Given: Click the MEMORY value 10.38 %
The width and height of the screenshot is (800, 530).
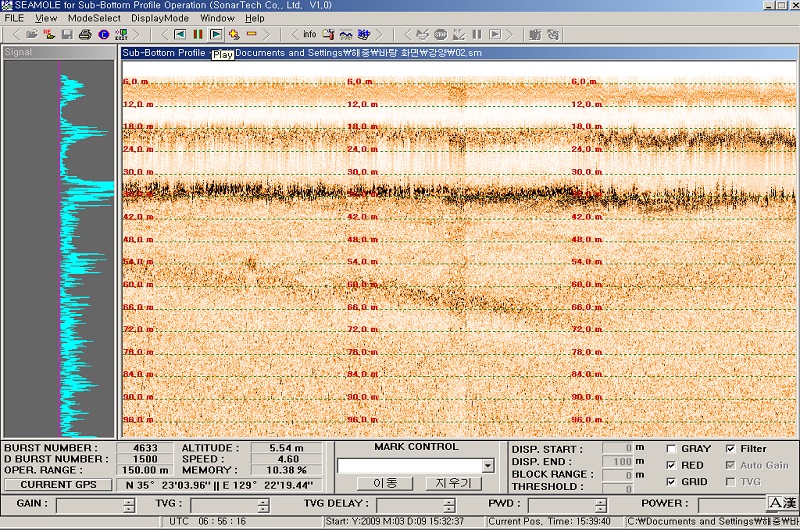Looking at the screenshot, I should pyautogui.click(x=286, y=470).
